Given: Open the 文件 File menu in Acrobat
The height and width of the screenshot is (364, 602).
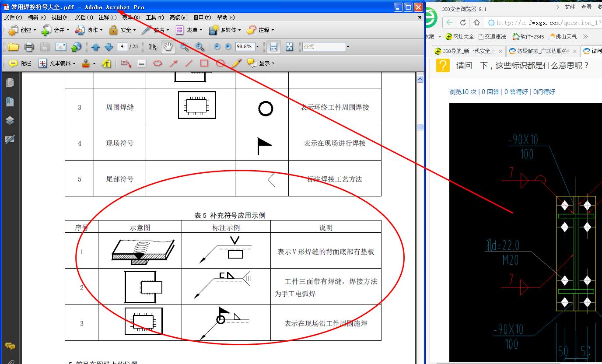Looking at the screenshot, I should [x=13, y=17].
